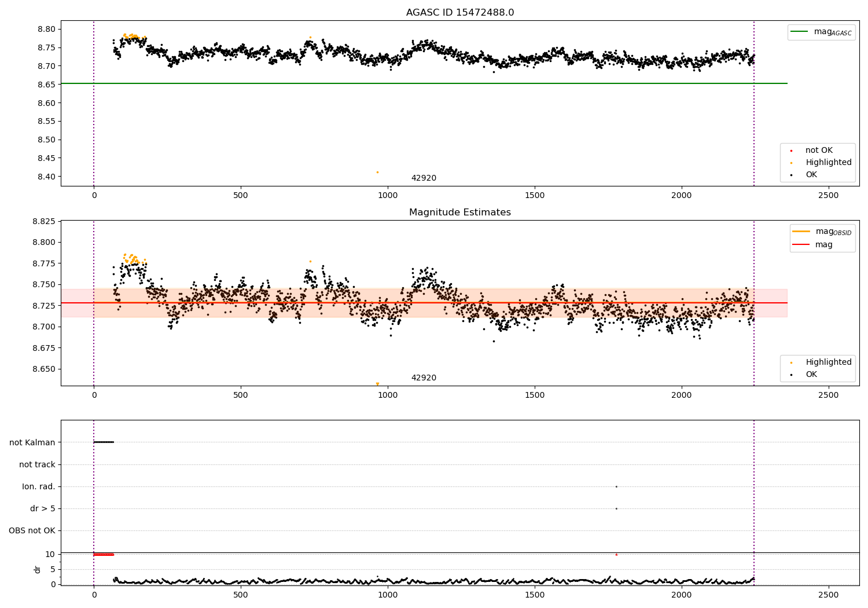The height and width of the screenshot is (608, 868).
Task: Click the 'AGASC ID 15472488.0' plot title
Action: click(x=460, y=13)
